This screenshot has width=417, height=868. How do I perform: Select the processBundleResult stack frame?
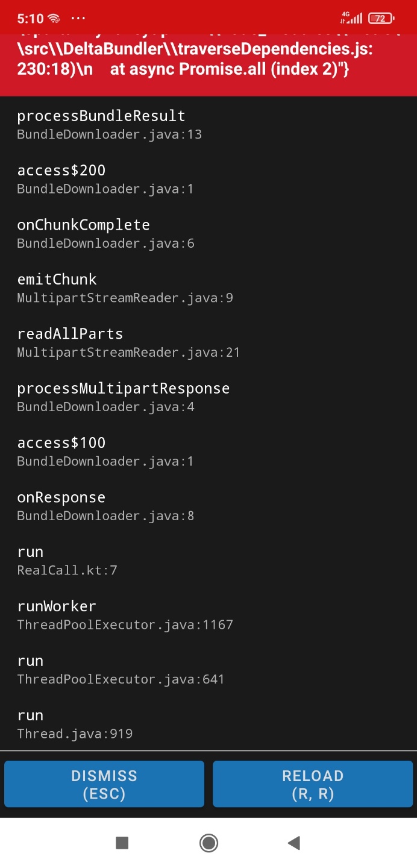pyautogui.click(x=208, y=124)
